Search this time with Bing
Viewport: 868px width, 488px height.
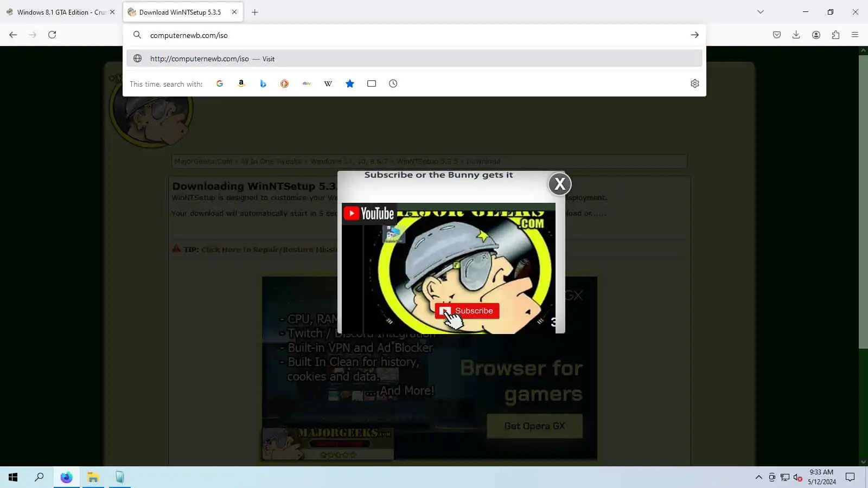(x=263, y=84)
